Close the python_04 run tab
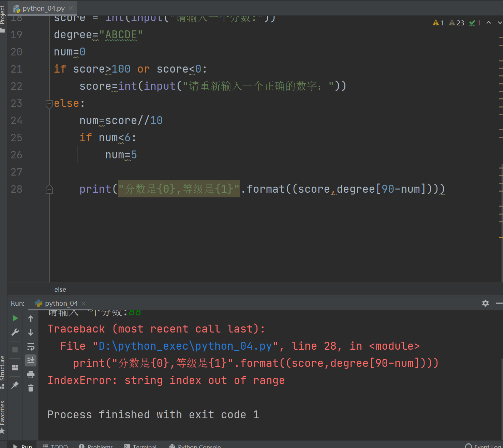Viewport: 503px width, 448px height. 84,303
